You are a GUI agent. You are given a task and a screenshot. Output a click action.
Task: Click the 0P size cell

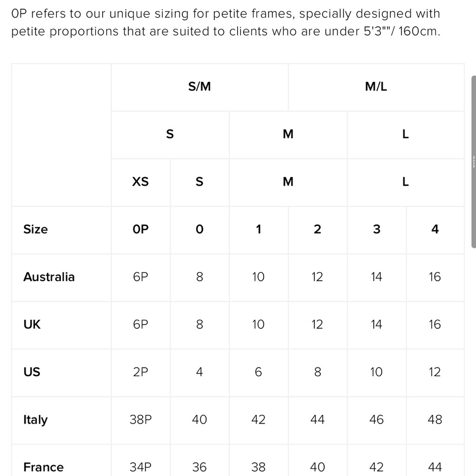coord(140,230)
